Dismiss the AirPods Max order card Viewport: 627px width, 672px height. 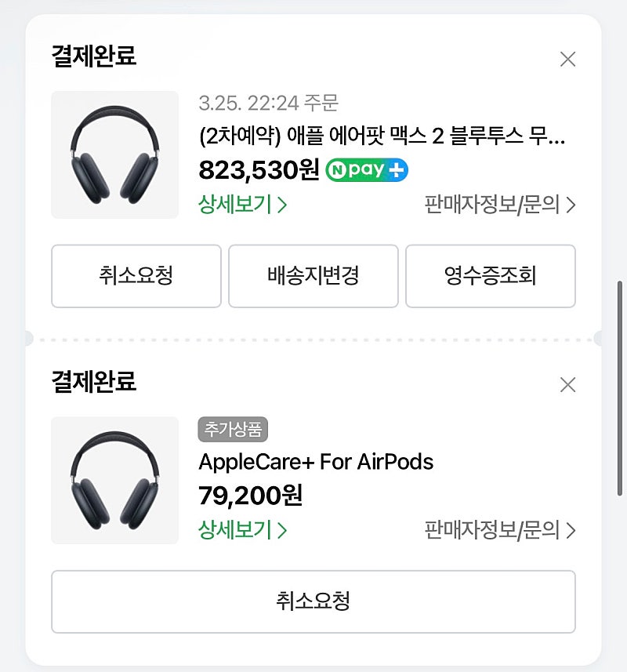pyautogui.click(x=567, y=59)
